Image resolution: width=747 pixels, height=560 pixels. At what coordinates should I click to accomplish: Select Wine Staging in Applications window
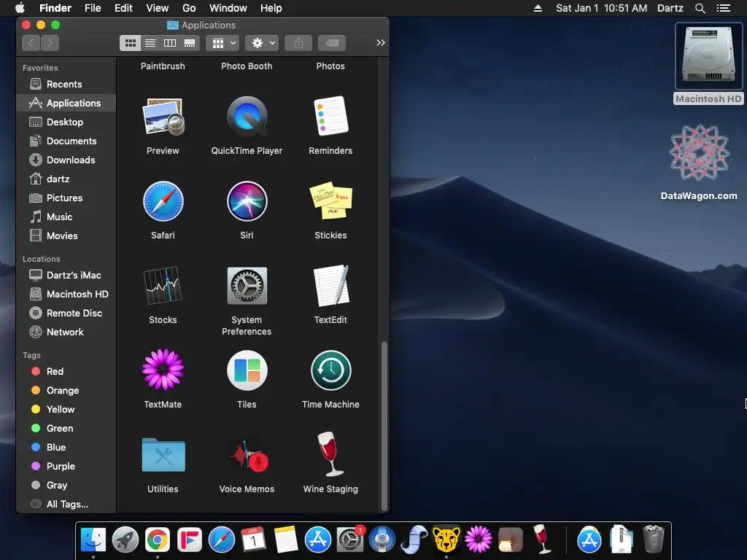[x=330, y=454]
